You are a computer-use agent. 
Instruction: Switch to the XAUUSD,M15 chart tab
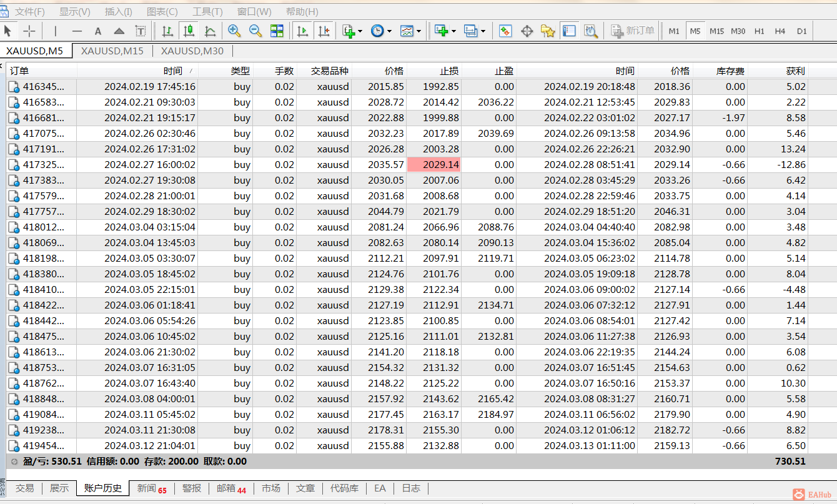click(112, 51)
